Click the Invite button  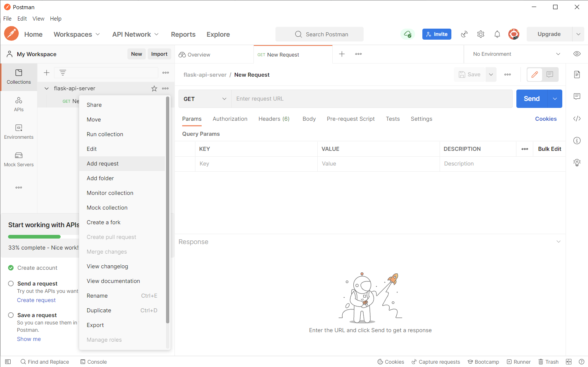[x=437, y=34]
